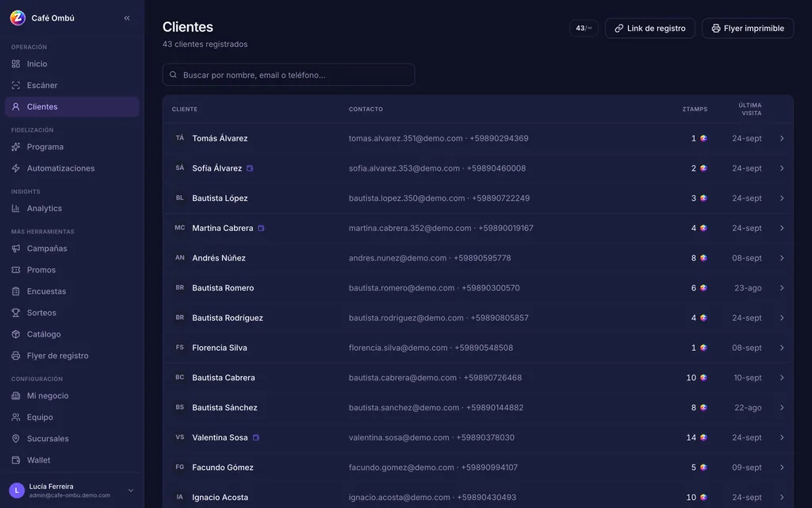The width and height of the screenshot is (812, 508).
Task: Click the Link de registro button
Action: click(650, 28)
